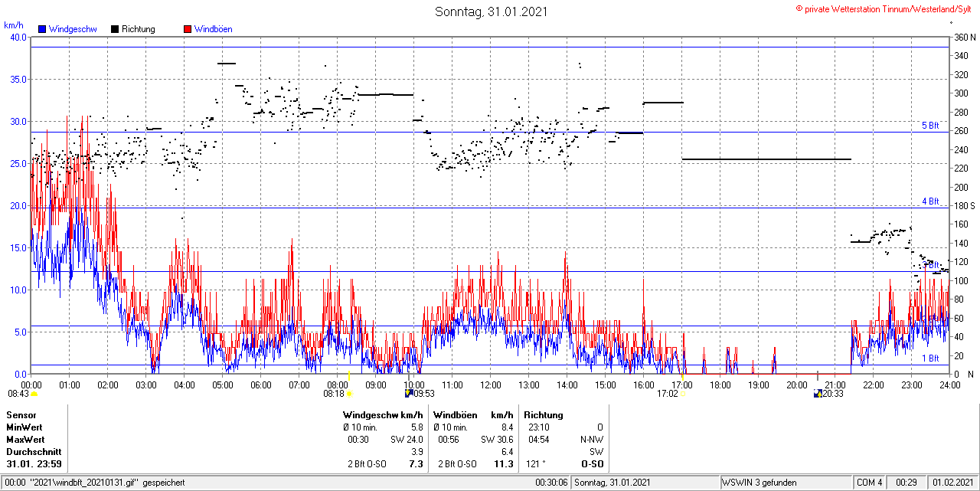980x491 pixels.
Task: Click the average wind speed value 3.9
Action: tap(417, 452)
